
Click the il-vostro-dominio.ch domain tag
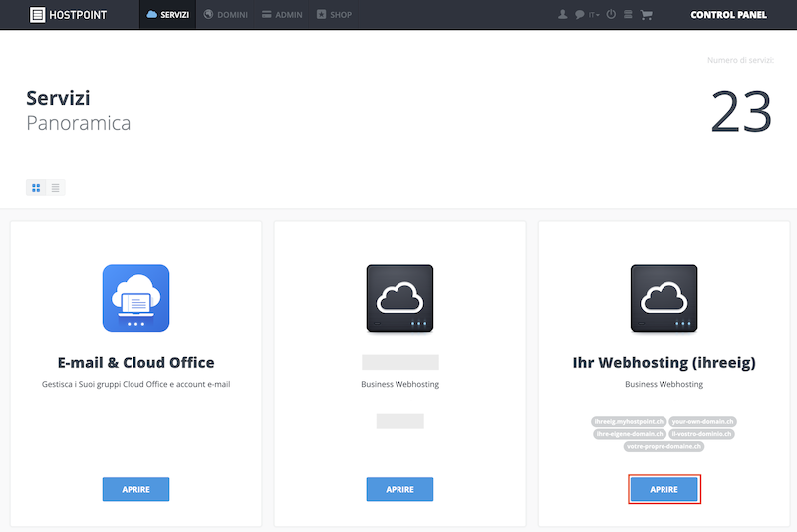pos(701,434)
